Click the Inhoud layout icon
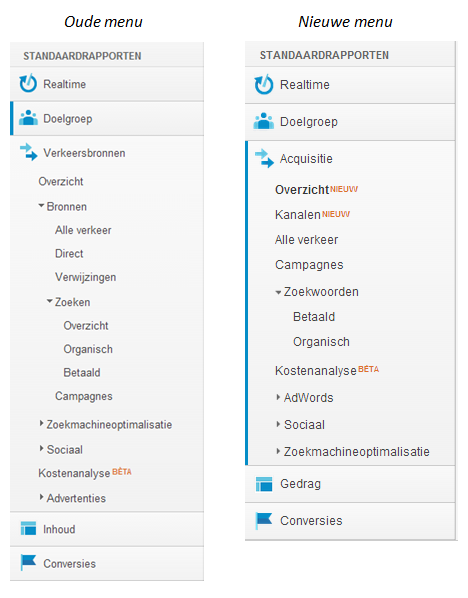This screenshot has height=598, width=468. [x=28, y=528]
